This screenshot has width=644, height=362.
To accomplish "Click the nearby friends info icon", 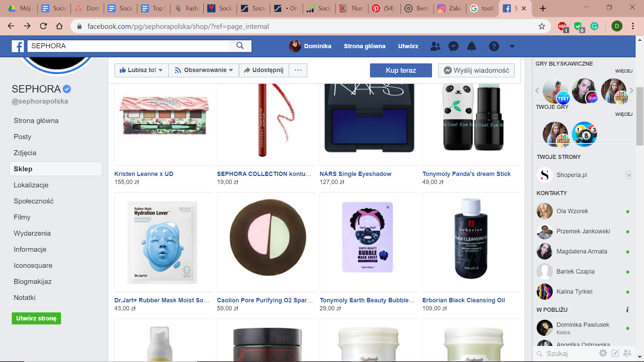I will click(627, 310).
